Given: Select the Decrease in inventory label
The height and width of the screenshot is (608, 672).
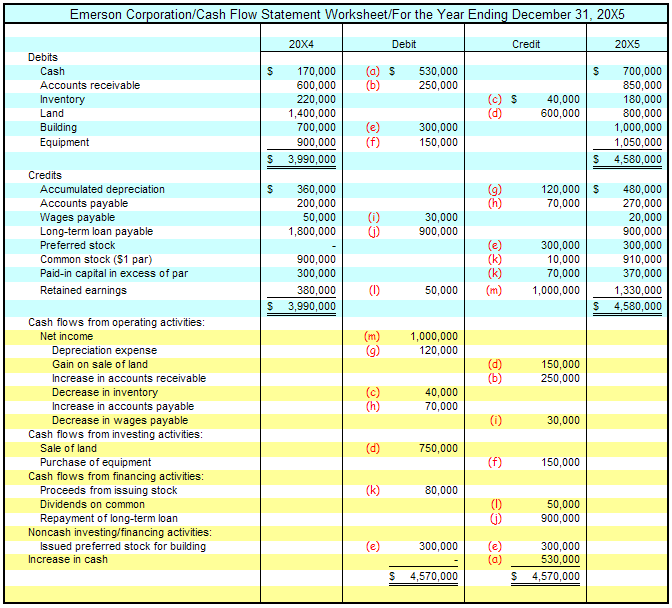Looking at the screenshot, I should pyautogui.click(x=105, y=392).
